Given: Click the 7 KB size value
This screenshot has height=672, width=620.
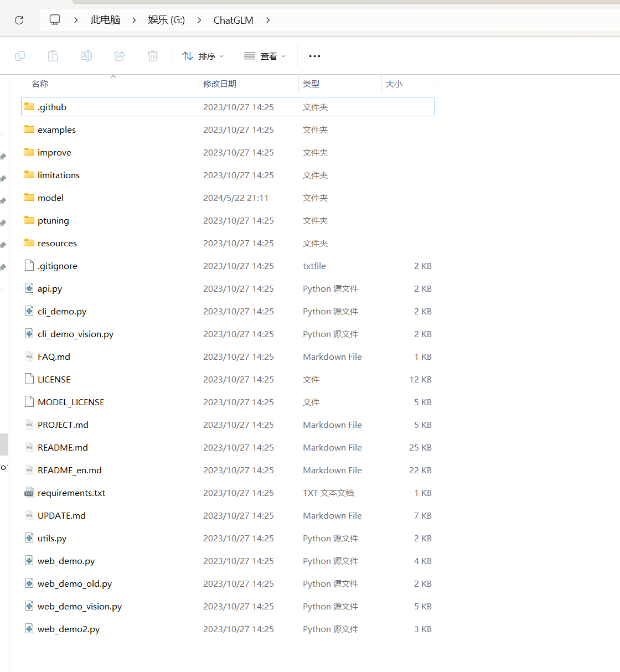Looking at the screenshot, I should (x=423, y=515).
